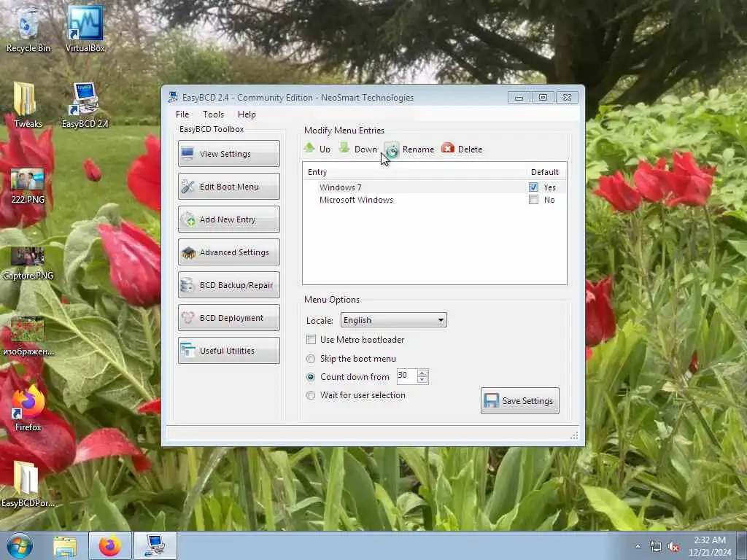Open the Locale dropdown showing English
747x560 pixels.
point(393,320)
